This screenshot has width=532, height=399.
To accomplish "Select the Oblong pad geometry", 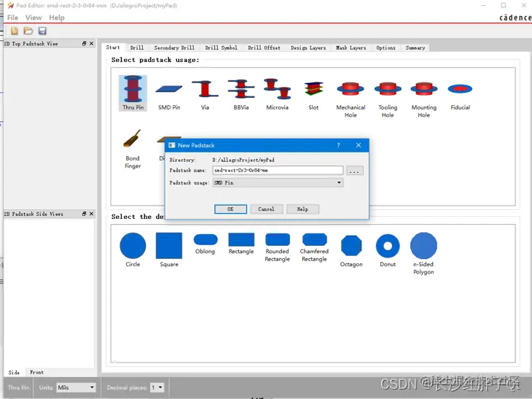I will click(x=206, y=244).
